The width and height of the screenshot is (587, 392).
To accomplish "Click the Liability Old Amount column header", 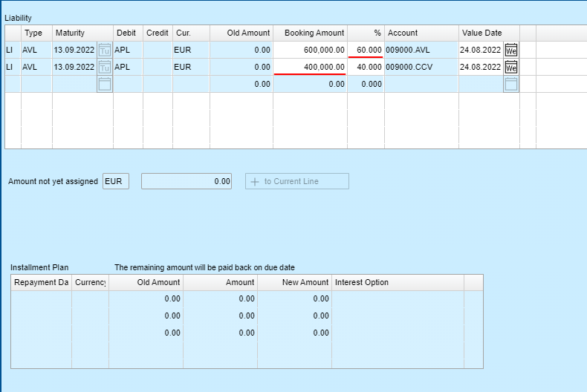I will coord(241,33).
